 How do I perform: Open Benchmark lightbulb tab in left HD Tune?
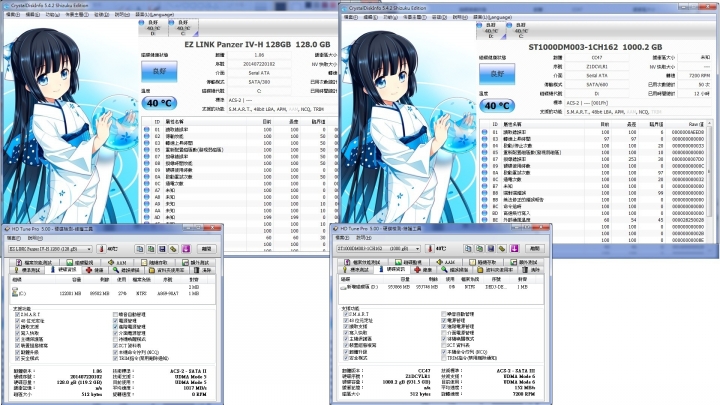click(28, 270)
